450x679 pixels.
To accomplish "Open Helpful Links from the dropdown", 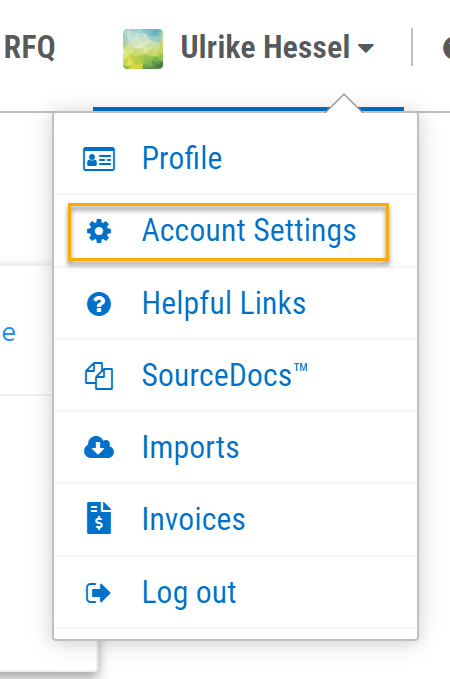I will click(235, 303).
